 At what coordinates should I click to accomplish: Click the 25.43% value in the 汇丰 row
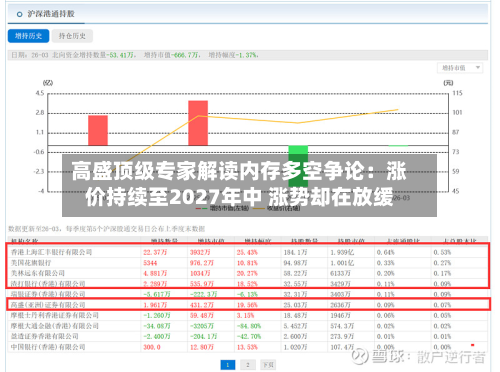pyautogui.click(x=247, y=252)
